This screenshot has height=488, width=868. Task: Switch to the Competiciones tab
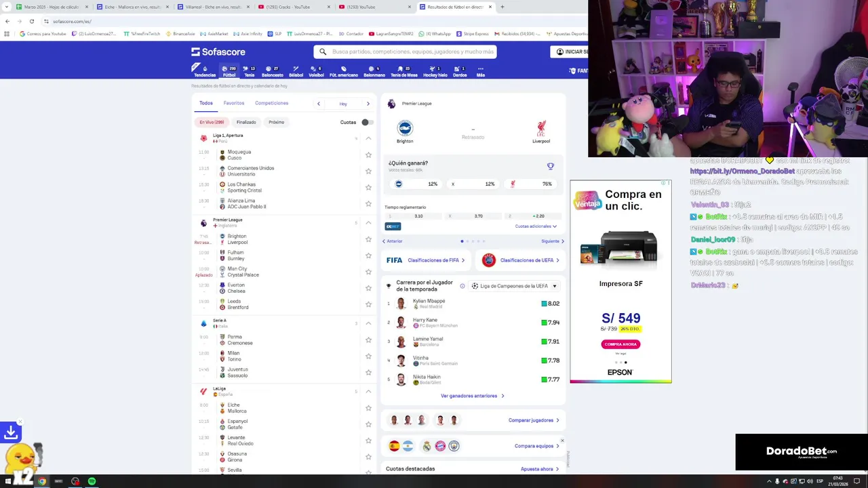(271, 103)
